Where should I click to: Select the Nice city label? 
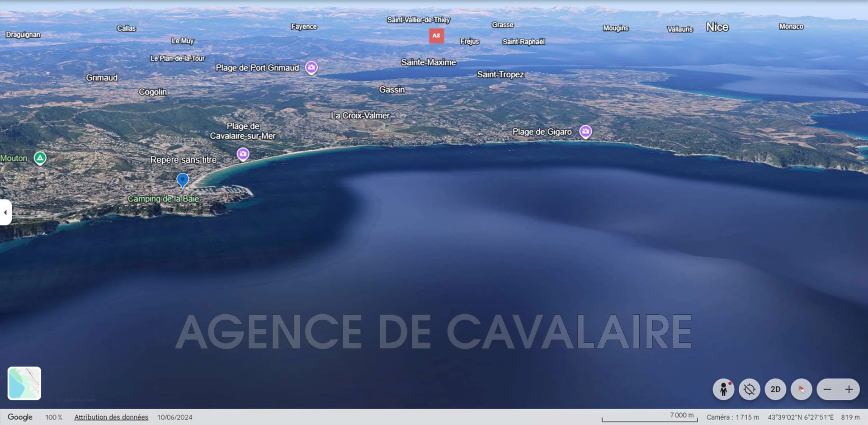[717, 27]
